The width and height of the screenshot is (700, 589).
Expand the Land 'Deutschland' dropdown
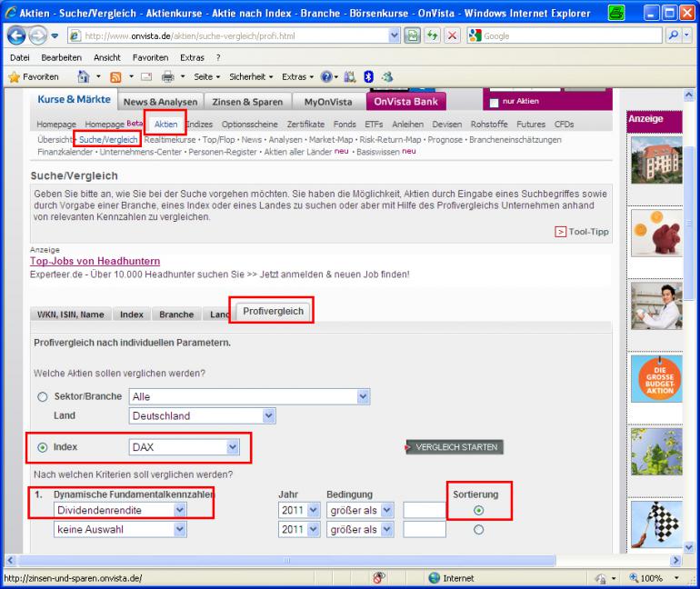click(269, 415)
